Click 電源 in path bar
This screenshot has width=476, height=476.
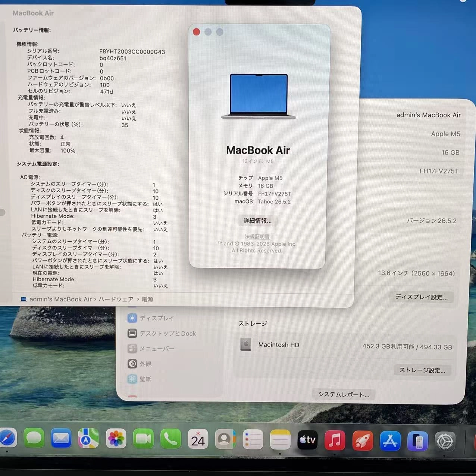[x=147, y=299]
